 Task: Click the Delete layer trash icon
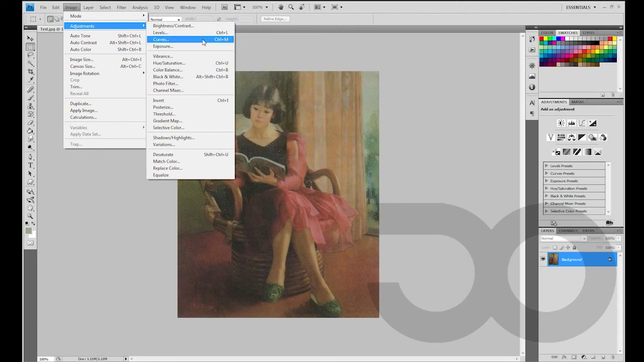point(613,357)
